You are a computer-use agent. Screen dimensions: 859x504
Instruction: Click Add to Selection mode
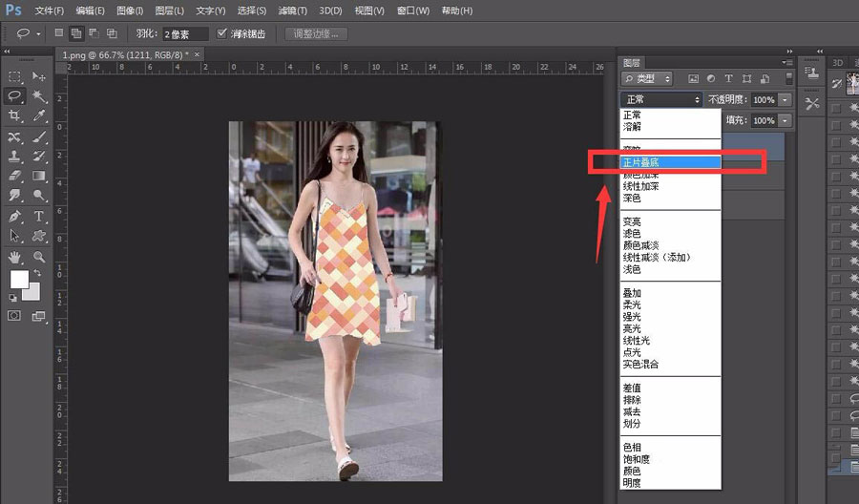coord(76,33)
